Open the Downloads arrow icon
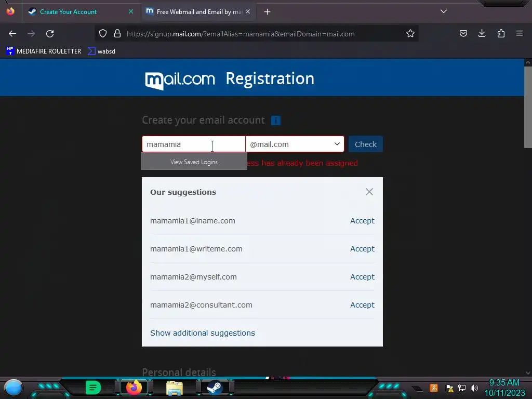The width and height of the screenshot is (532, 399). pos(482,34)
